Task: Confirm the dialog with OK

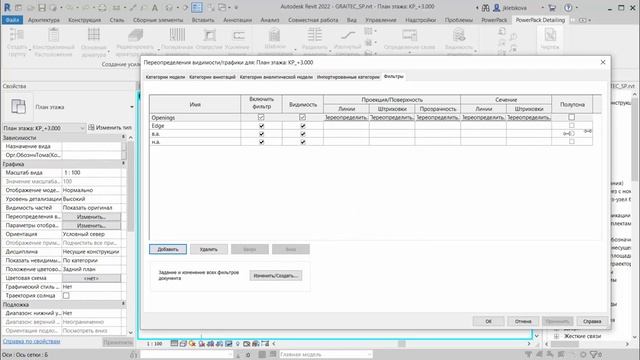Action: (x=488, y=321)
